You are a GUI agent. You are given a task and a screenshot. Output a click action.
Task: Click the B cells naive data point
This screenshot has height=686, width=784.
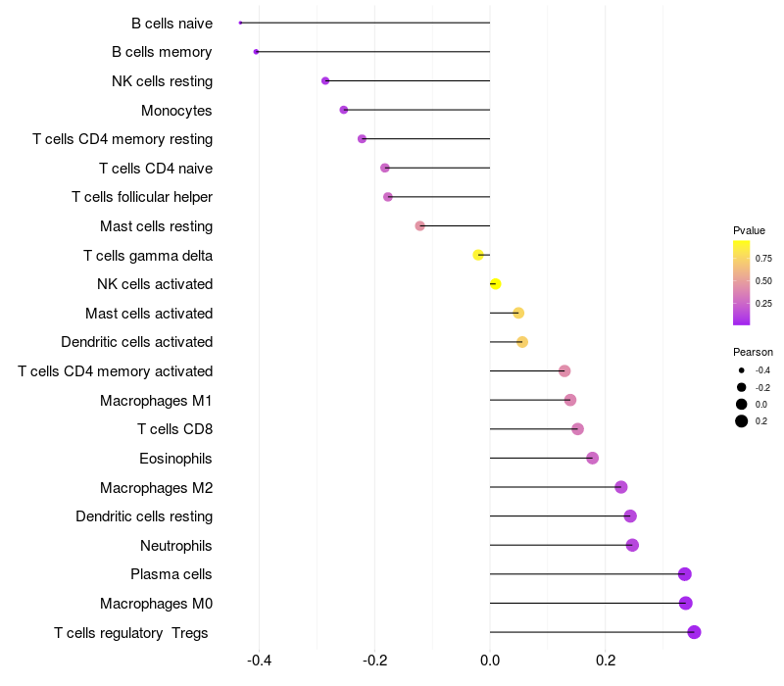coord(241,23)
